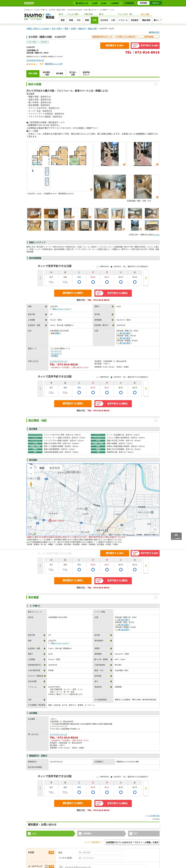186x868 pixels.
Task: Click ページの先頭へ floating button
Action: pos(176,536)
